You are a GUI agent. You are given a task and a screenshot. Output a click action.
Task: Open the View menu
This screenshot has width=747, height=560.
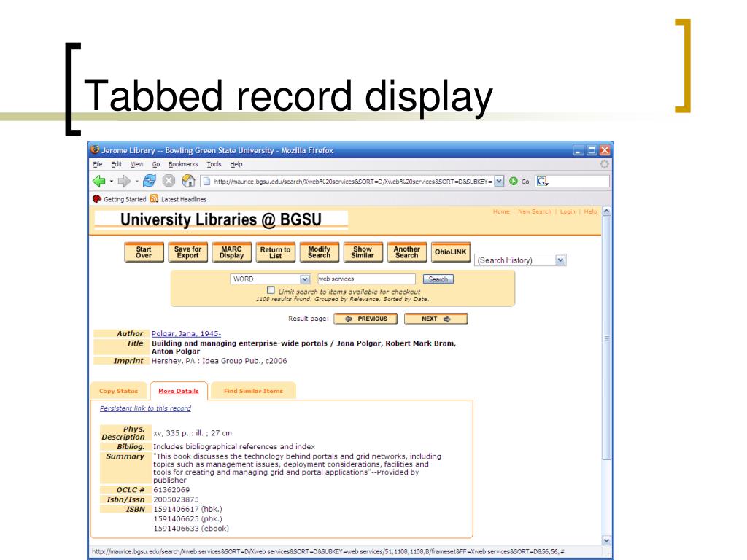pos(136,164)
